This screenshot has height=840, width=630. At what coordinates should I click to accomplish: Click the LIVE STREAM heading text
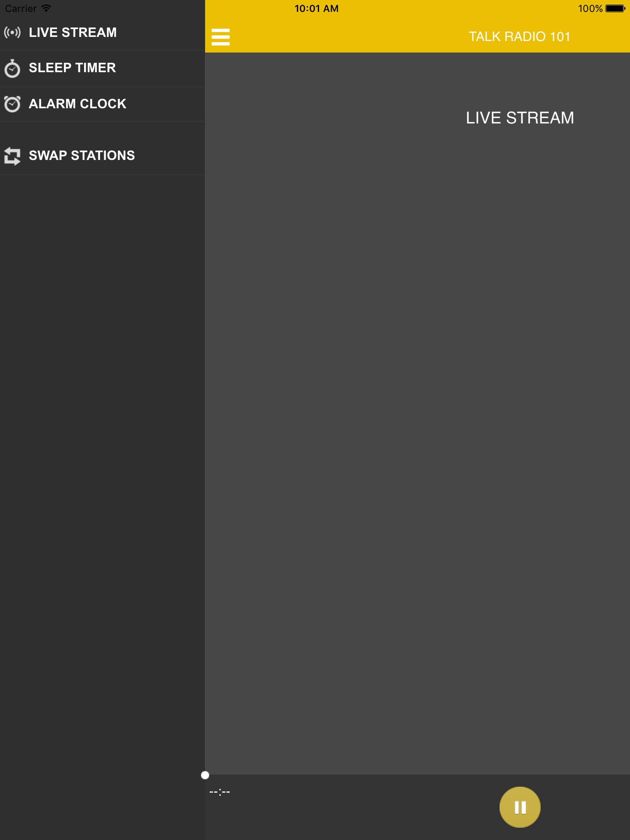tap(520, 118)
